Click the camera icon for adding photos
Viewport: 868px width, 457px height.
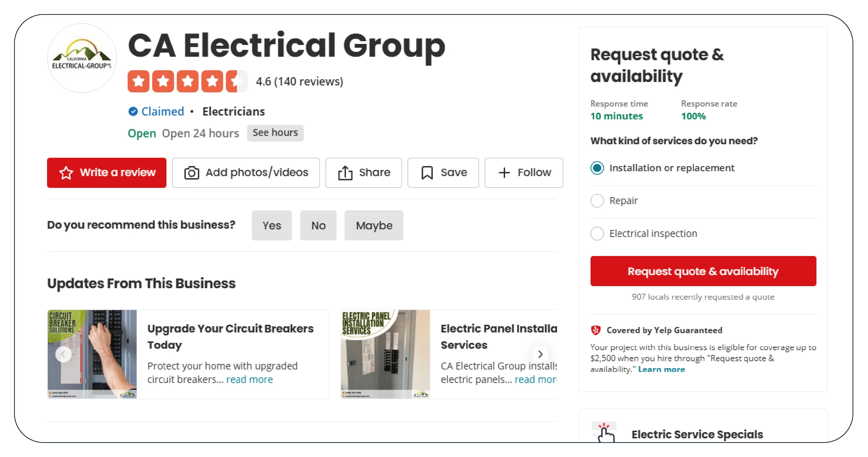pyautogui.click(x=191, y=173)
